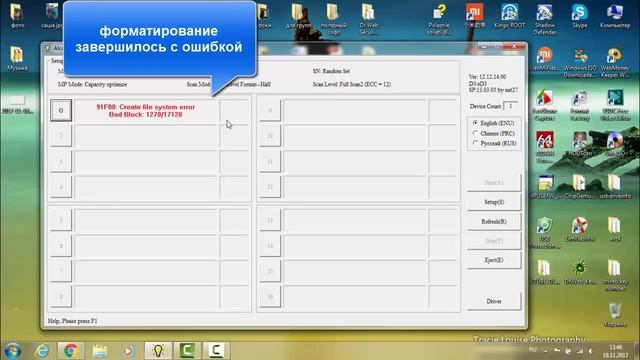Open the Музыка desktop folder
Image resolution: width=640 pixels, height=360 pixels.
(17, 58)
